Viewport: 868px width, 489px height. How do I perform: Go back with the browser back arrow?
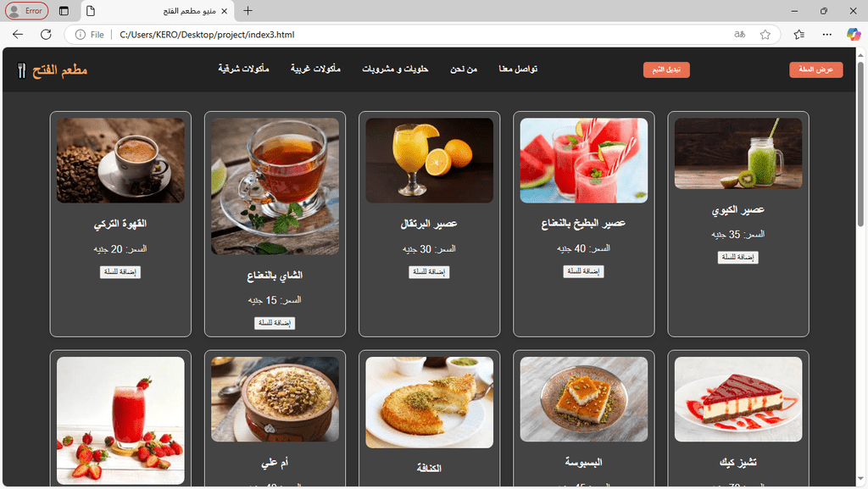(x=18, y=34)
